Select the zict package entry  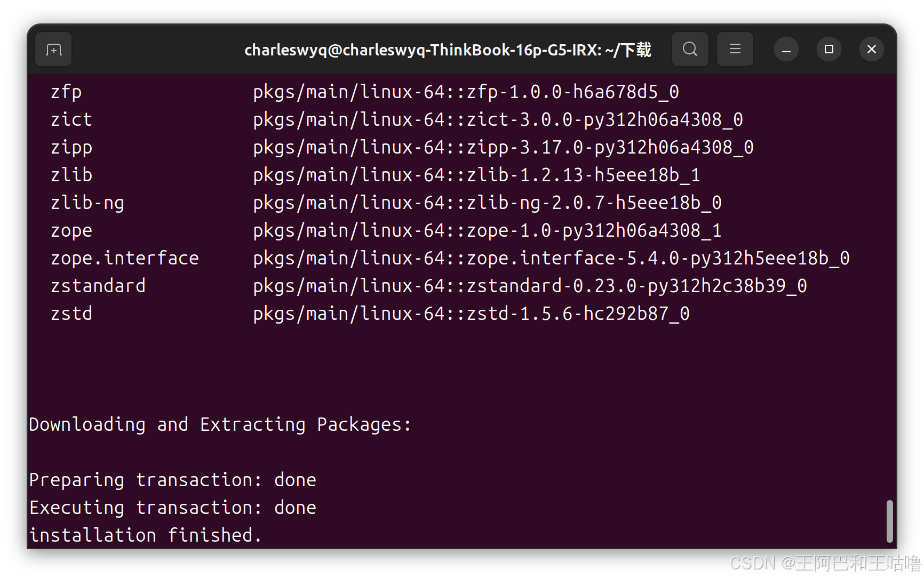71,119
